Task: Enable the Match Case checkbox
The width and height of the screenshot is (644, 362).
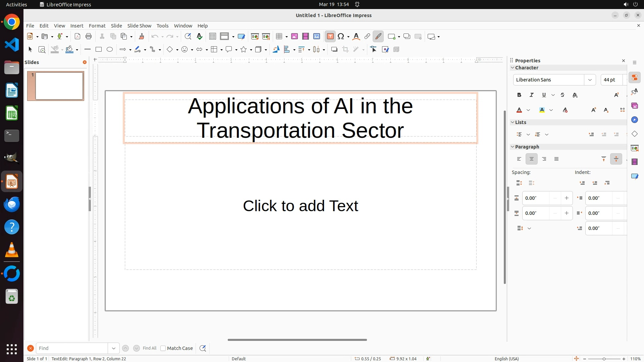Action: click(x=163, y=348)
